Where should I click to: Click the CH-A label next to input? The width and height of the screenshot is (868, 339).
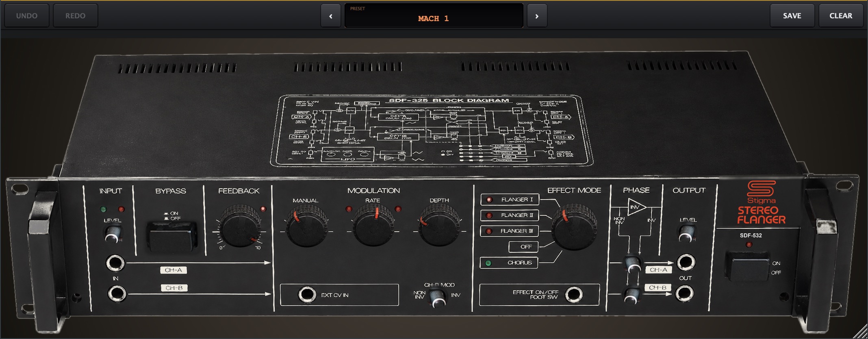point(174,270)
